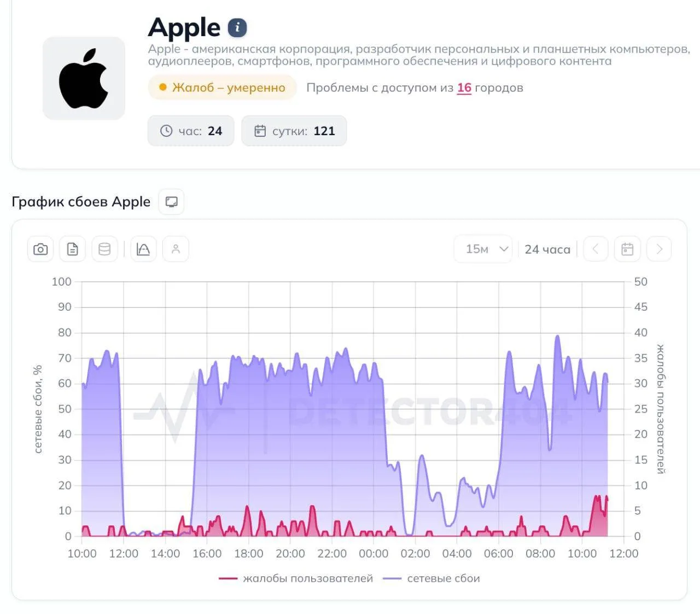
Task: Toggle 'сетевые сбои' series in legend
Action: 431,578
